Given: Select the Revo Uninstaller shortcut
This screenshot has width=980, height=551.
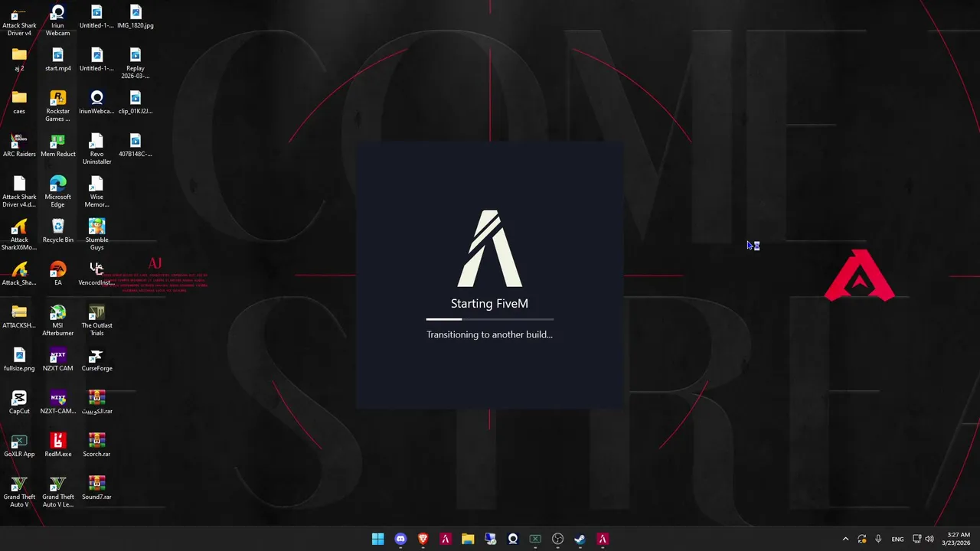Looking at the screenshot, I should 96,149.
